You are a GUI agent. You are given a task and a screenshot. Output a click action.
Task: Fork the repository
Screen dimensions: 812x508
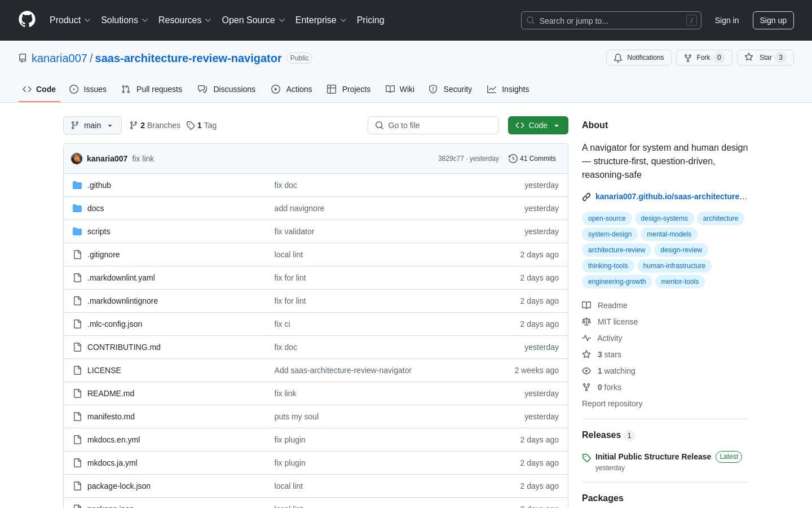pos(704,58)
